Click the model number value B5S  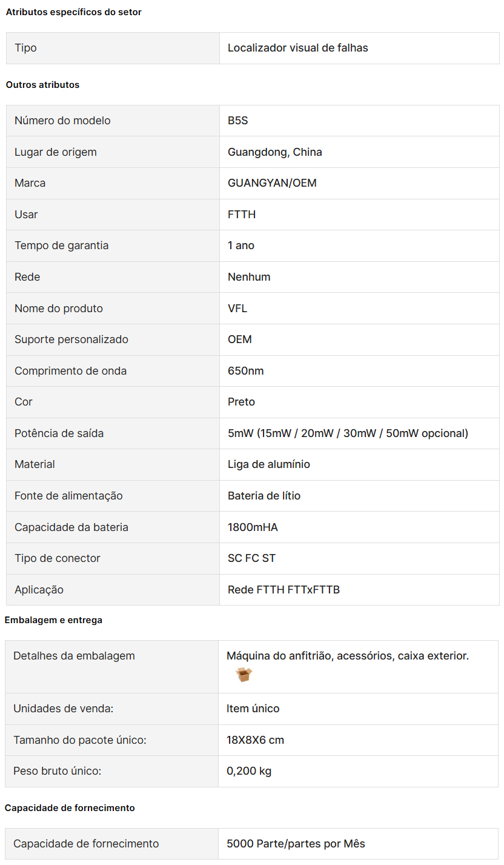(x=238, y=121)
